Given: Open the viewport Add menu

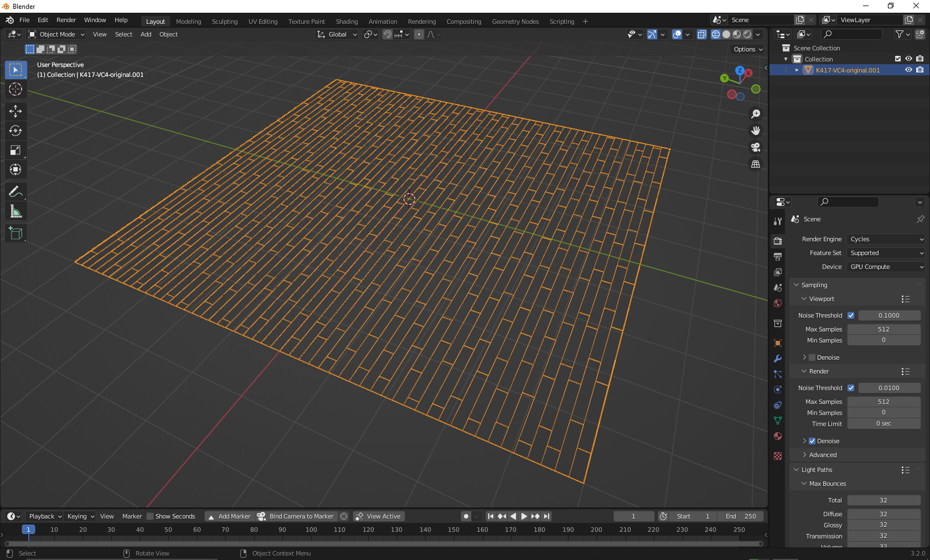Looking at the screenshot, I should click(x=146, y=34).
